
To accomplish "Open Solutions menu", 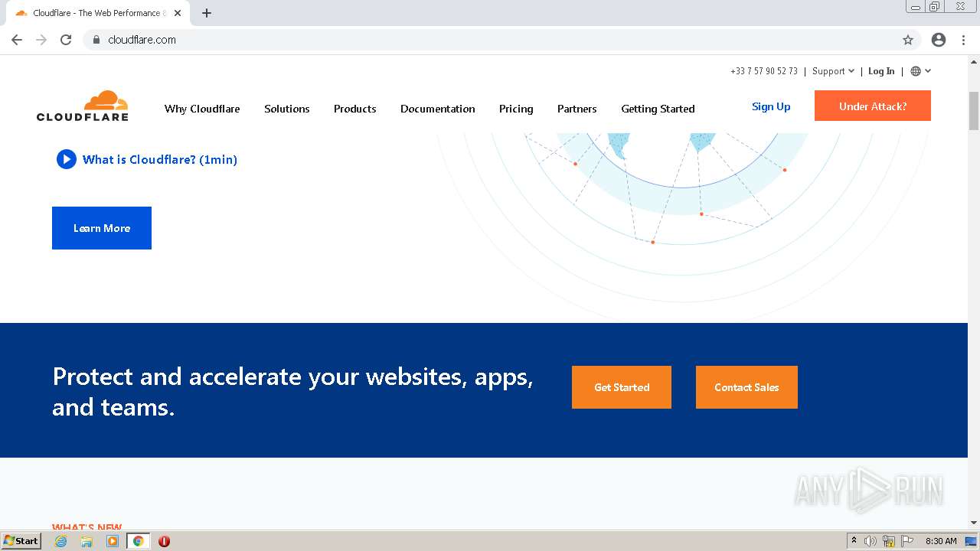I will tap(287, 109).
